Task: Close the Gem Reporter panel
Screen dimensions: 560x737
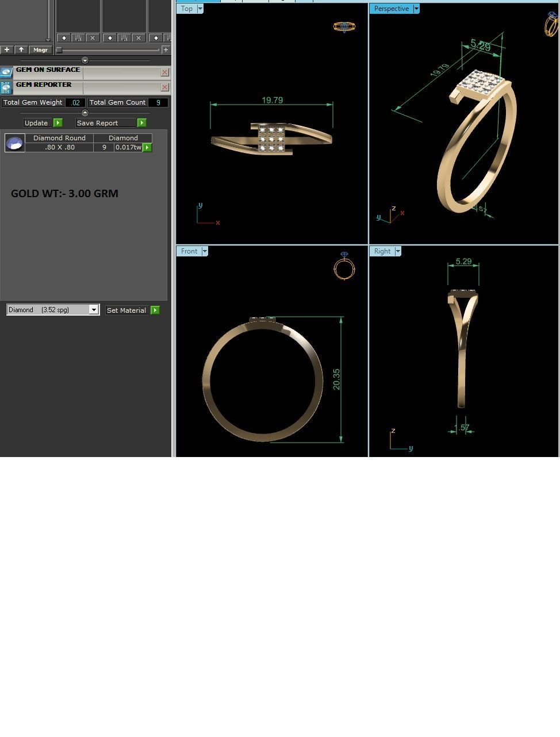Action: (165, 87)
